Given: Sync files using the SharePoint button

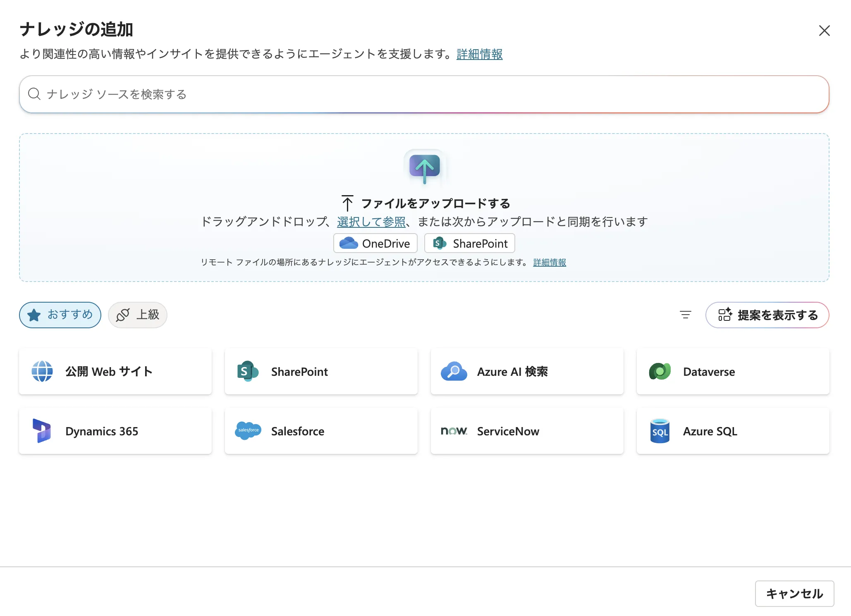Looking at the screenshot, I should (469, 243).
